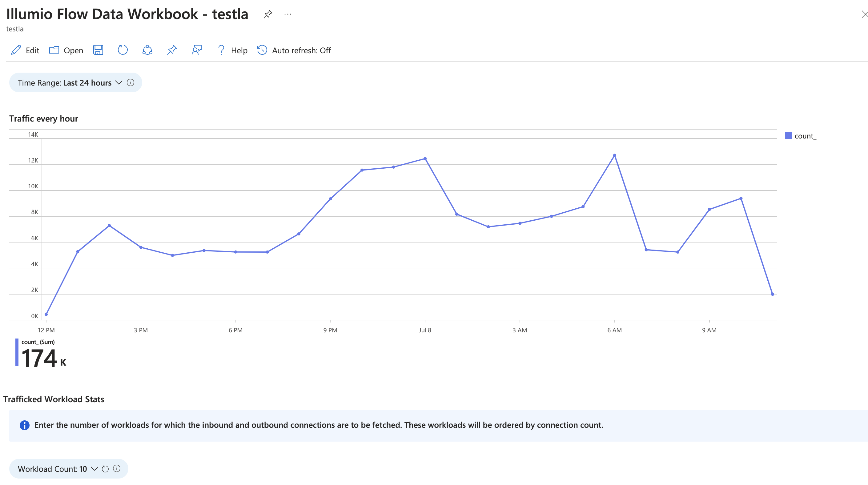Screen dimensions: 868x485
Task: Pin the blade using the title pin icon
Action: coord(268,14)
